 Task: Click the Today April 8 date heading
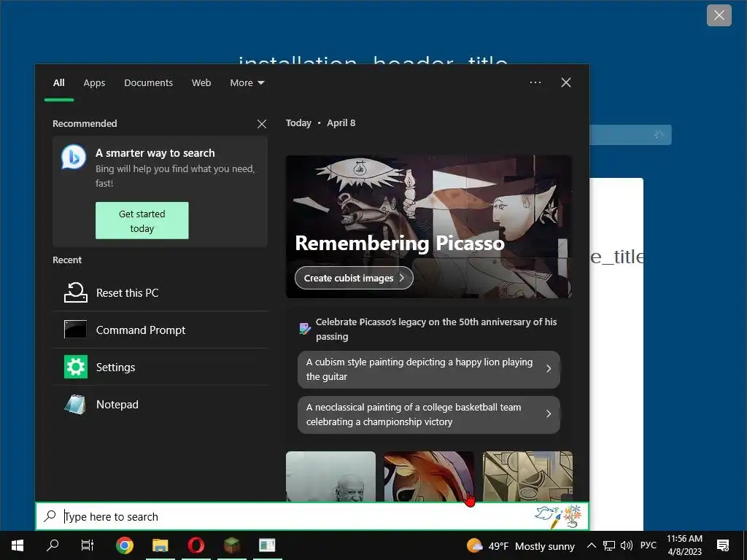pyautogui.click(x=321, y=122)
